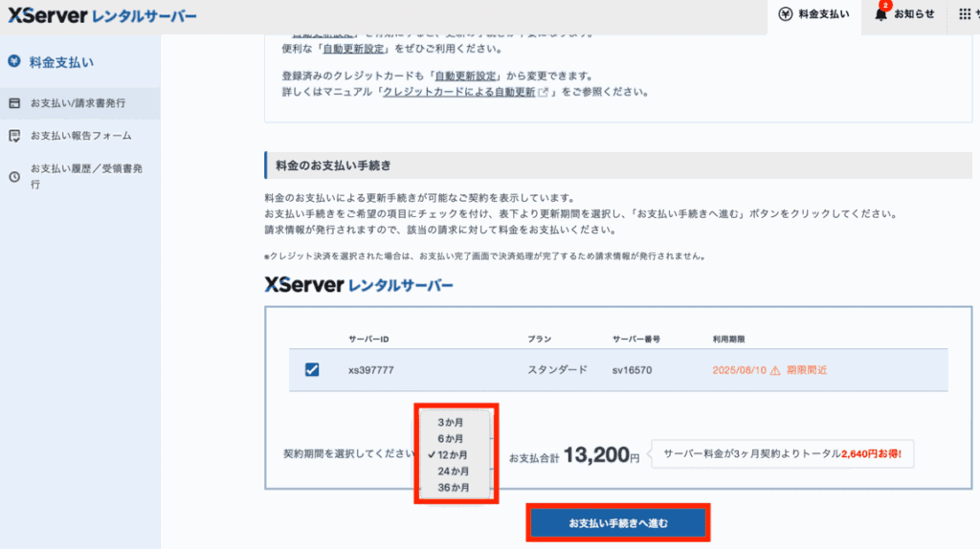980x549 pixels.
Task: Uncheck the xs397777 server checkbox
Action: [312, 370]
